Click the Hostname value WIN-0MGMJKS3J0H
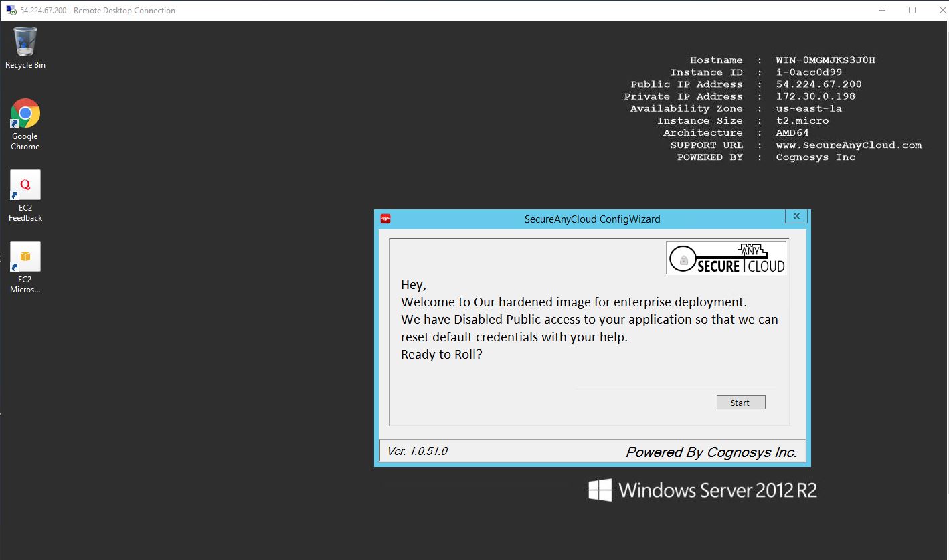949x560 pixels. tap(825, 60)
